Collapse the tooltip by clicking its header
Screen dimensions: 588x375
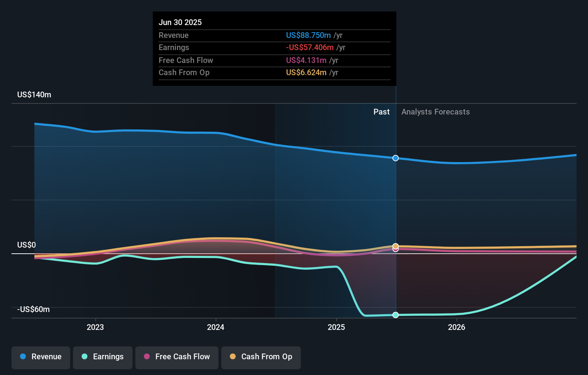click(x=180, y=22)
